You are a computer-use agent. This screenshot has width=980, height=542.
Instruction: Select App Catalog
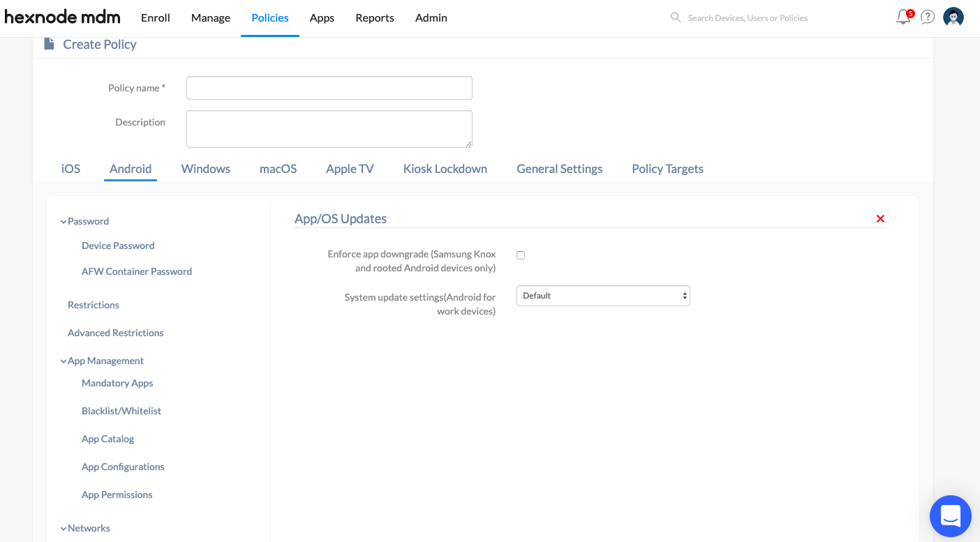coord(108,439)
